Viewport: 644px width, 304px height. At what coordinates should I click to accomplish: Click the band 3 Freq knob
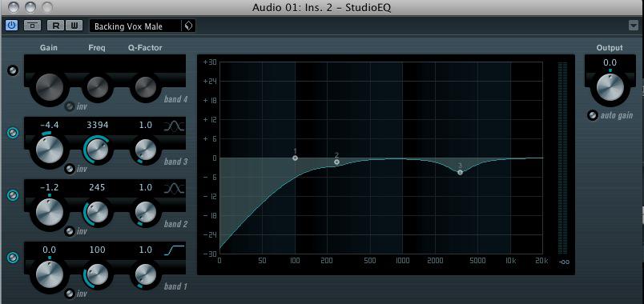[98, 150]
